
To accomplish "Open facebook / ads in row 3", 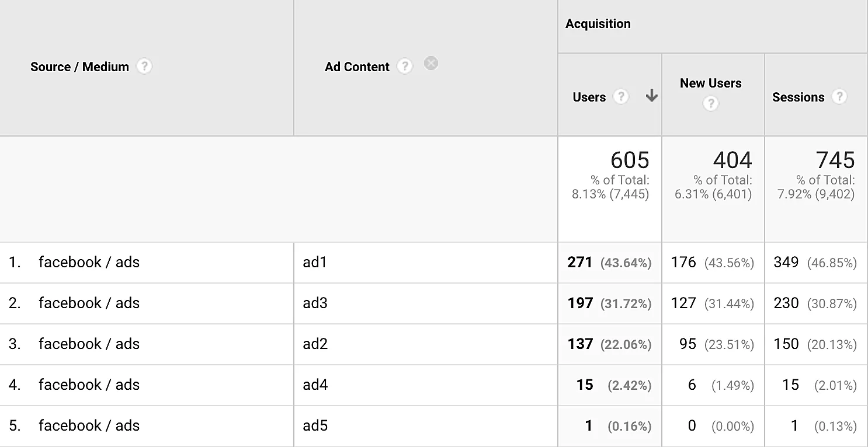I will point(89,344).
